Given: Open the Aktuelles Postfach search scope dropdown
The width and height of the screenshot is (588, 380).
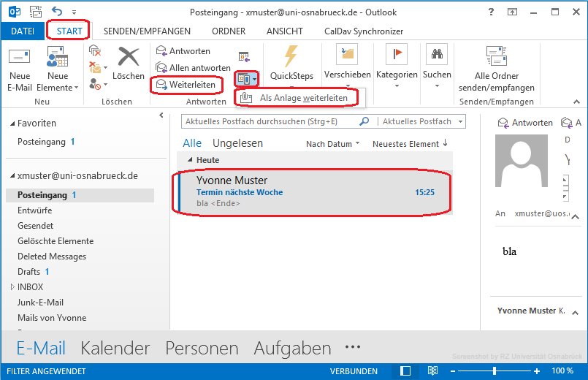Looking at the screenshot, I should 460,121.
